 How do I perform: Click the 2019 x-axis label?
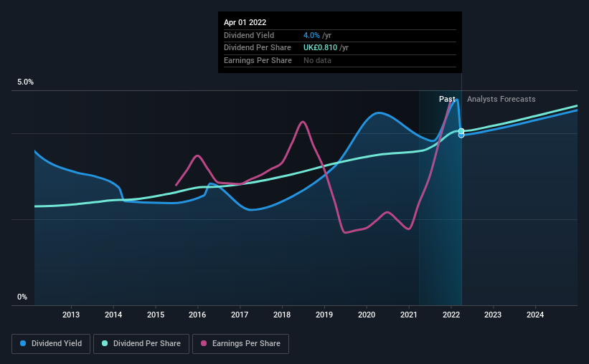324,315
